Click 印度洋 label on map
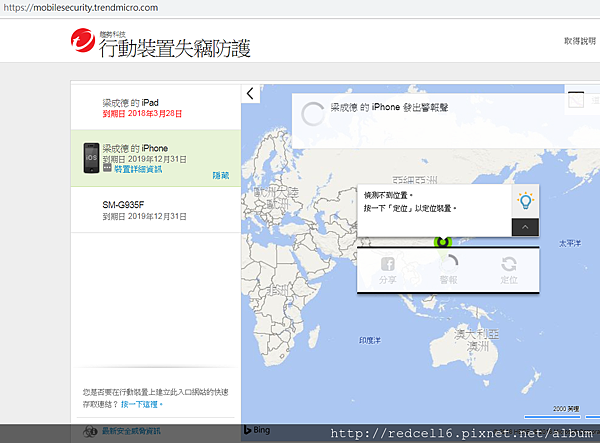This screenshot has width=600, height=443. pos(370,340)
